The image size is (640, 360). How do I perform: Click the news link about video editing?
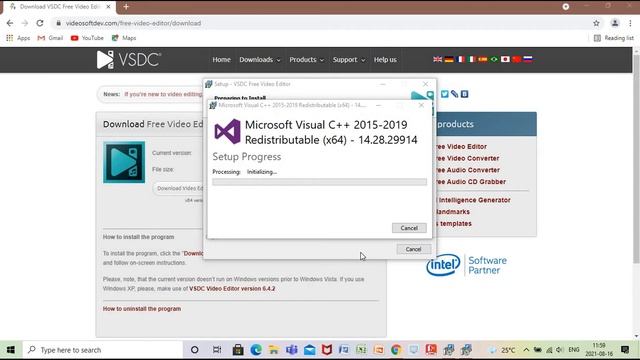[x=163, y=94]
